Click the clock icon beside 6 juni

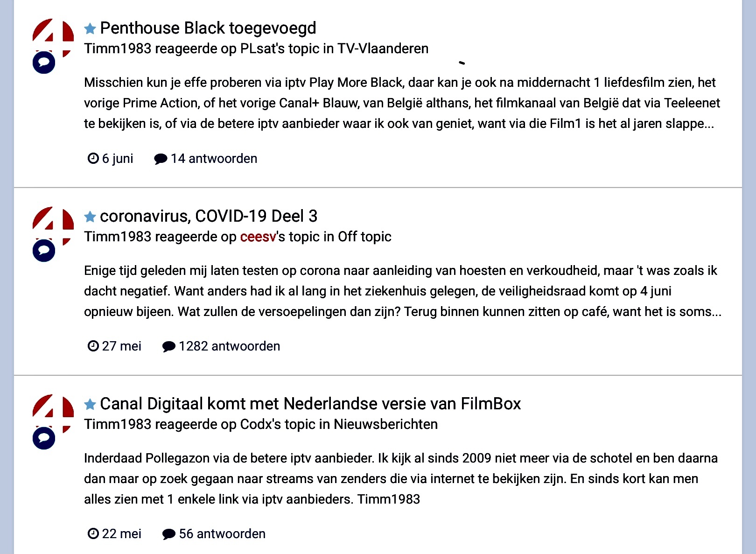coord(93,158)
